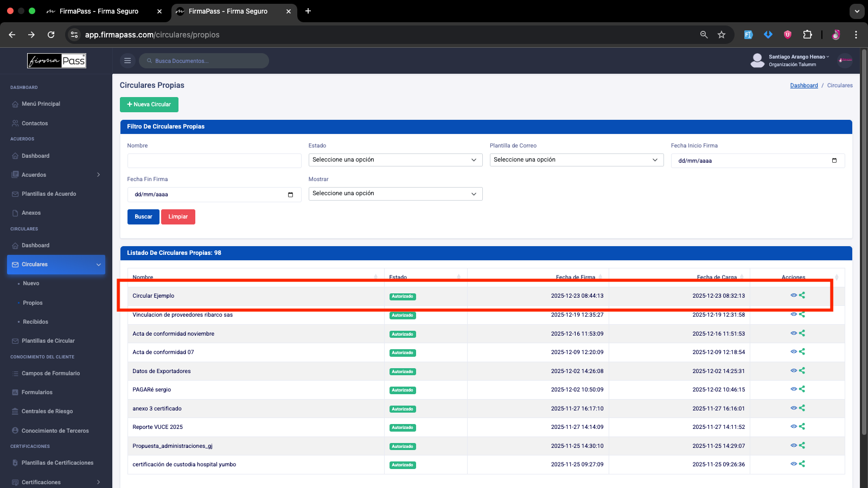Open the Plantilla de Correo dropdown
Image resolution: width=868 pixels, height=488 pixels.
tap(577, 160)
